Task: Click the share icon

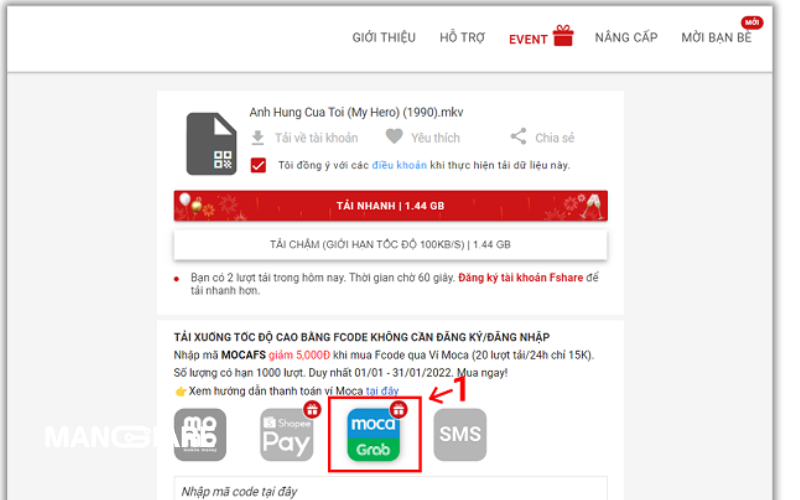Action: [x=518, y=136]
